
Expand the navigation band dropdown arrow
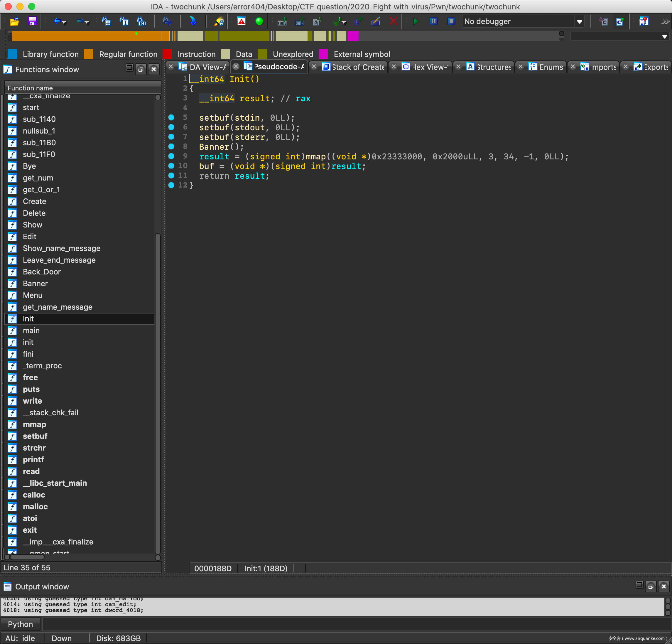pyautogui.click(x=664, y=36)
